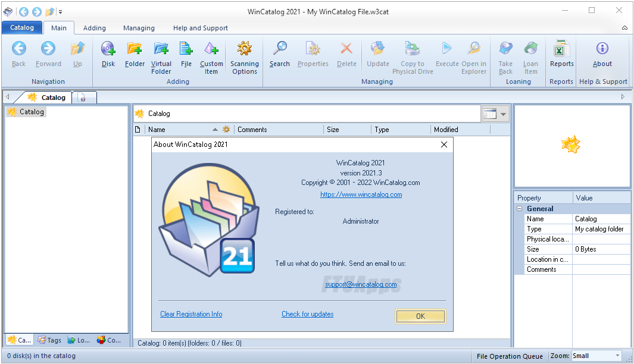Collapse the General property group
This screenshot has height=364, width=634.
(520, 209)
